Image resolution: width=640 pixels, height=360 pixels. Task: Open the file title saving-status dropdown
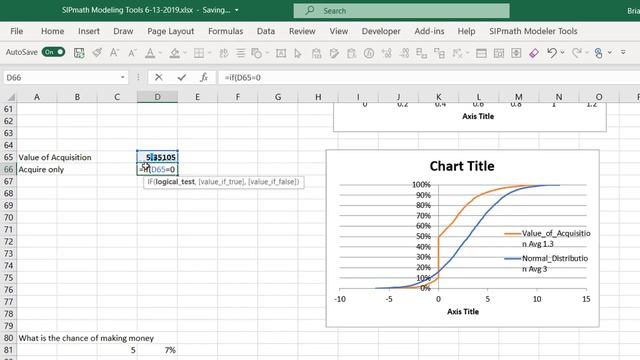pos(236,11)
